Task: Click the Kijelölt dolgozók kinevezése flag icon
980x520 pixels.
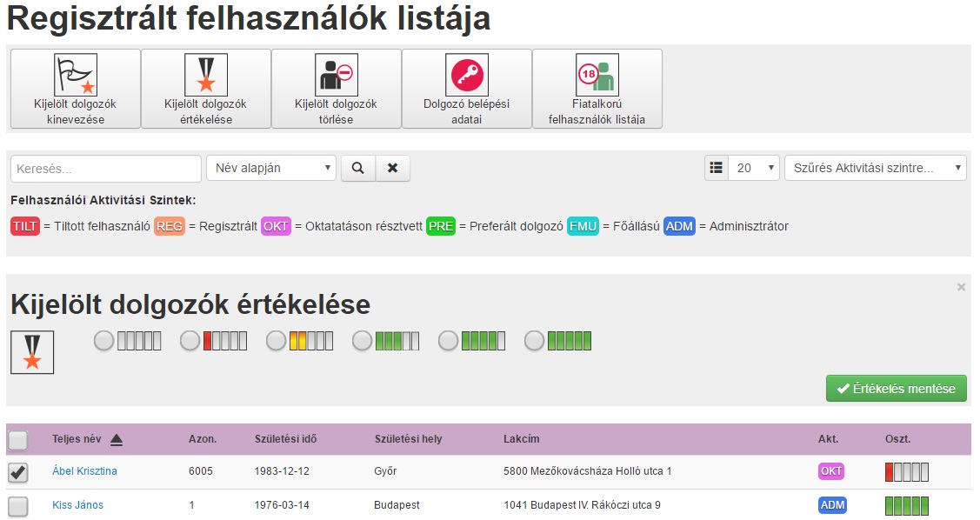Action: pos(75,75)
